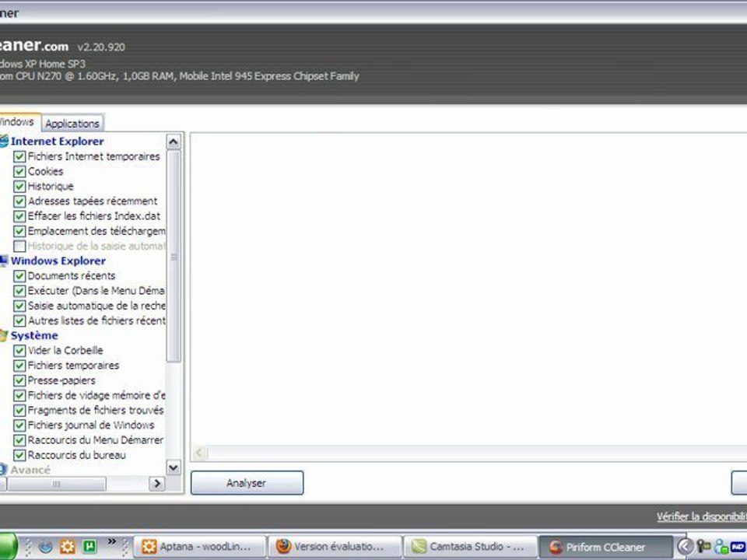The width and height of the screenshot is (747, 560).
Task: Uncheck Fichiers temporaires under Système
Action: click(19, 366)
